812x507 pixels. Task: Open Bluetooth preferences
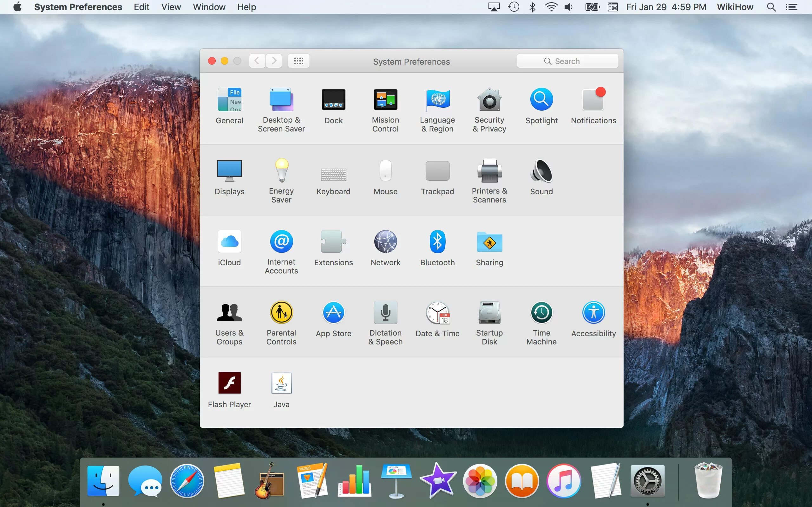pyautogui.click(x=437, y=242)
